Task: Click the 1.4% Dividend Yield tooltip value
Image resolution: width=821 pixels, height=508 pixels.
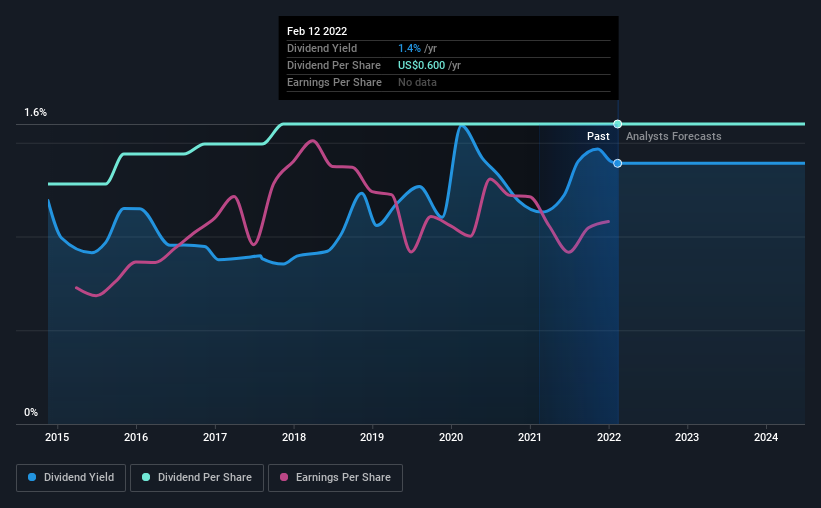Action: pyautogui.click(x=409, y=48)
